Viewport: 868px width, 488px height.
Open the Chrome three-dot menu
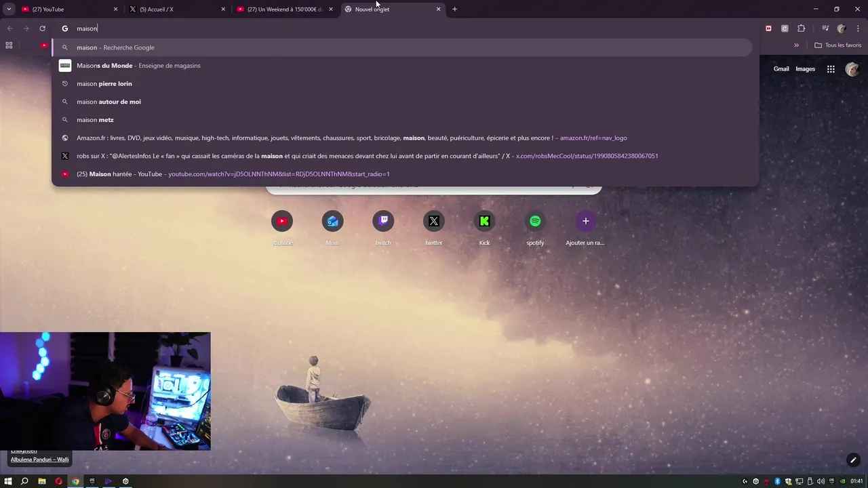(x=858, y=28)
